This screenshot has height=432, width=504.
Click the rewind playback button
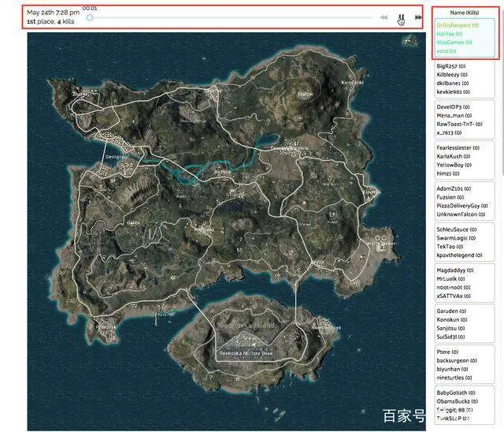[384, 17]
